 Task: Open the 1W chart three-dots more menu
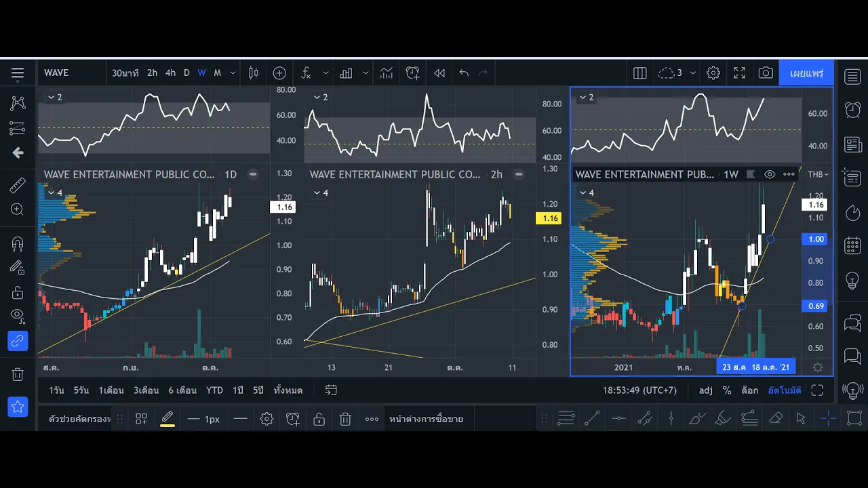(789, 174)
